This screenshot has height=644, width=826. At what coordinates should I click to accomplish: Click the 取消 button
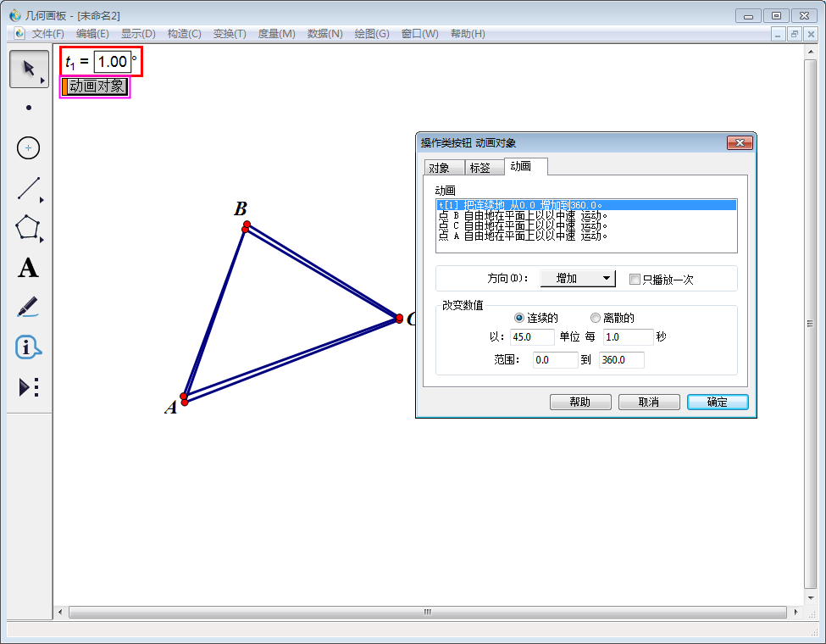coord(649,402)
